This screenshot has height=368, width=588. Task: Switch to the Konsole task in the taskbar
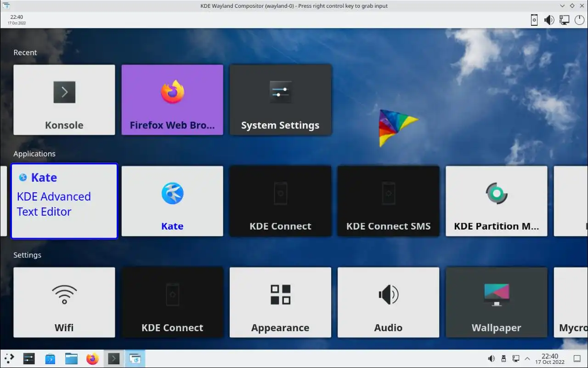click(113, 359)
